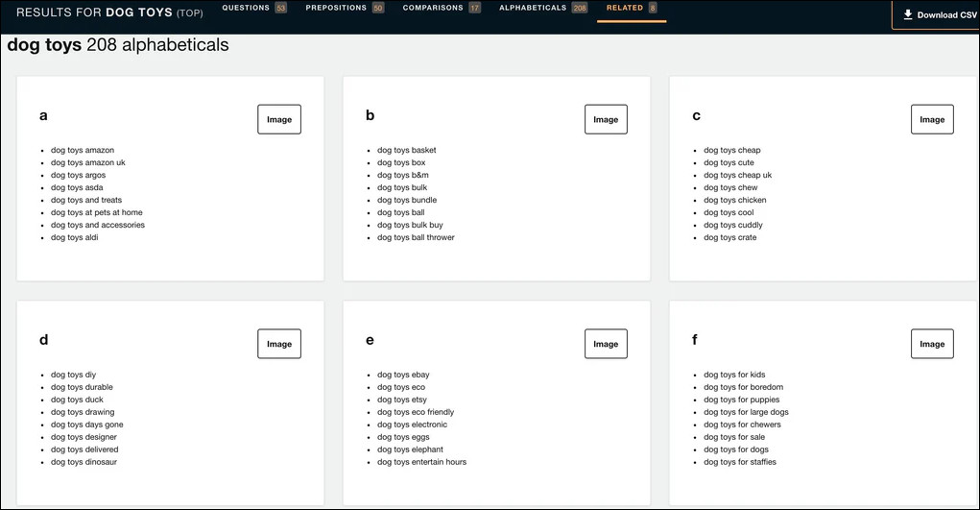Click the download arrow icon beside CSV
This screenshot has width=980, height=510.
908,14
